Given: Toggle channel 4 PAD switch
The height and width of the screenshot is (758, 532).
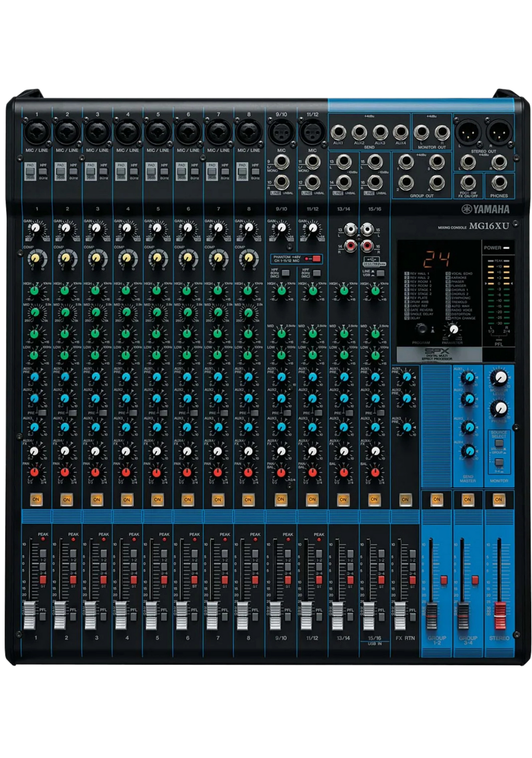Looking at the screenshot, I should point(121,171).
